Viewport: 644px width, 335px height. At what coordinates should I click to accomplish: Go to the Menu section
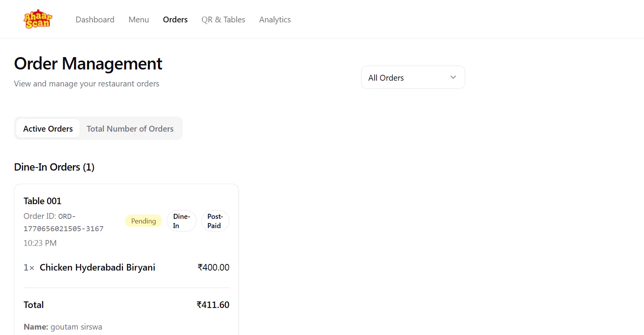coord(139,20)
